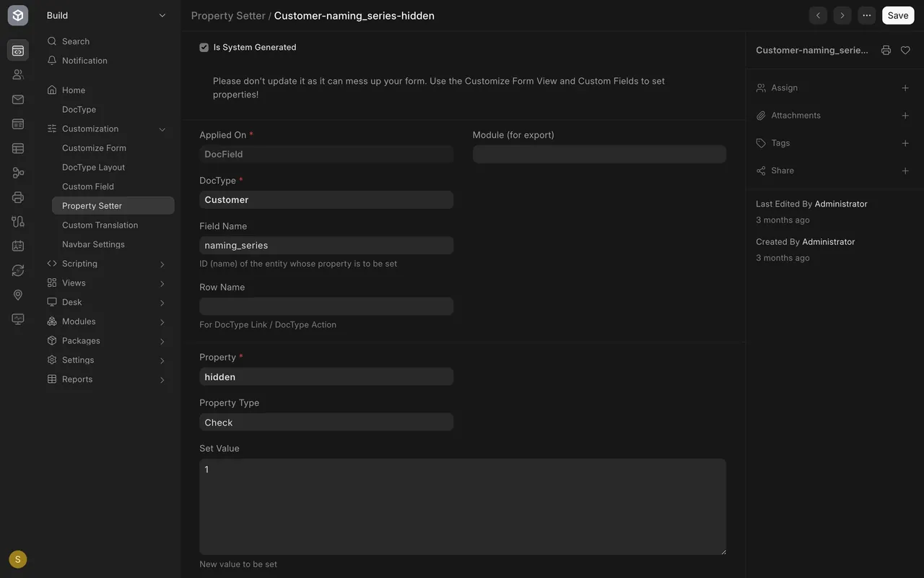The image size is (924, 578).
Task: Click the print icon beside document title
Action: (886, 51)
